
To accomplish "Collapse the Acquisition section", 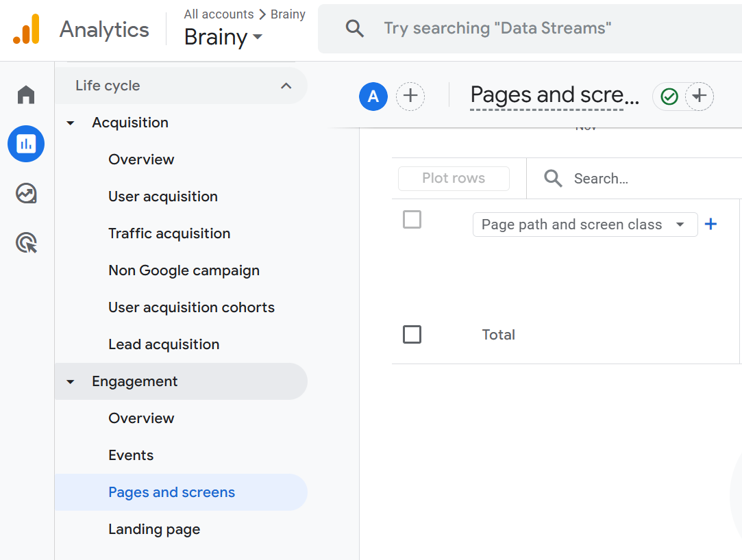I will pos(70,122).
